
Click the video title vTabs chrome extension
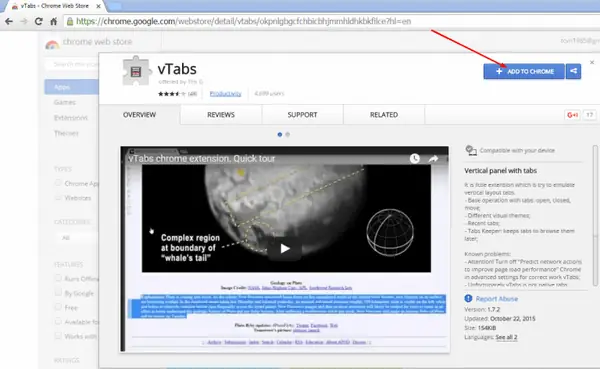202,158
